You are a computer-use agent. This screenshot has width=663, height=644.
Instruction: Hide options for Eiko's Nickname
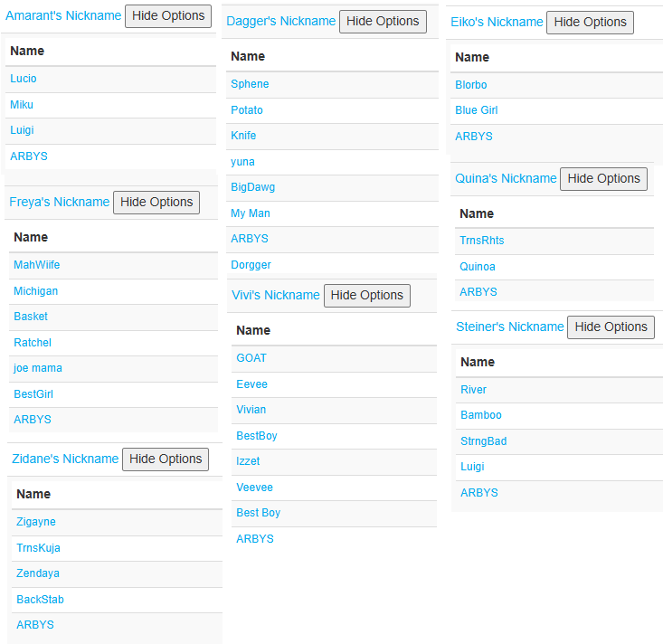click(590, 23)
